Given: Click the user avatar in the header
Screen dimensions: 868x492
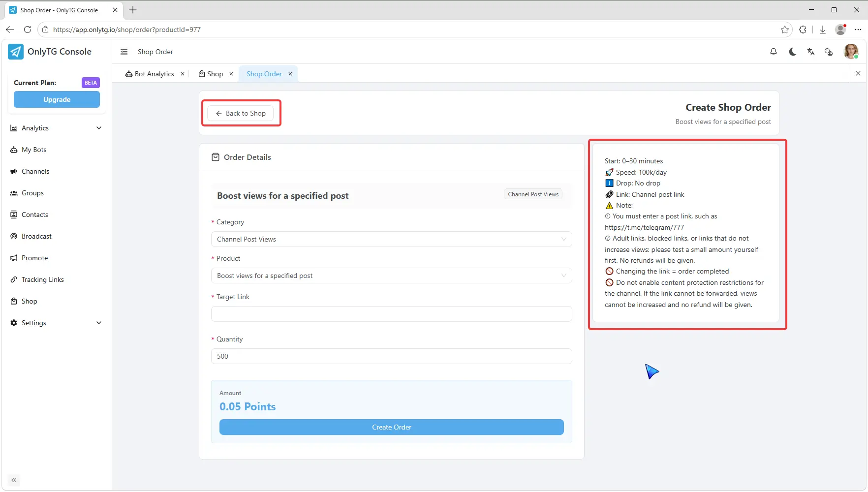Looking at the screenshot, I should [851, 51].
